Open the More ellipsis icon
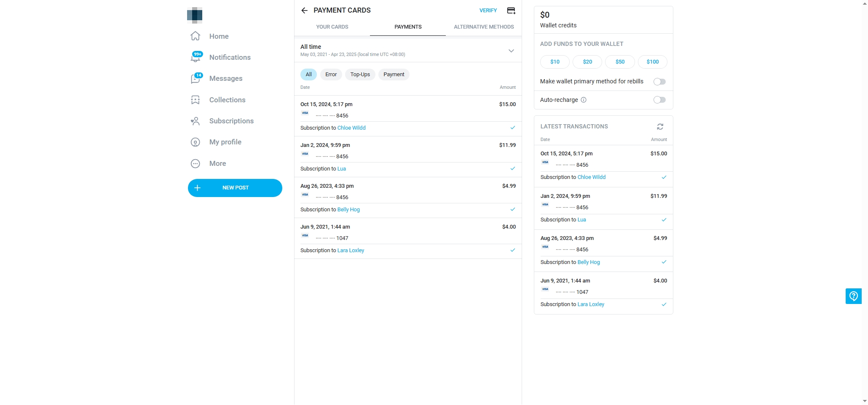The height and width of the screenshot is (405, 868). [x=196, y=163]
